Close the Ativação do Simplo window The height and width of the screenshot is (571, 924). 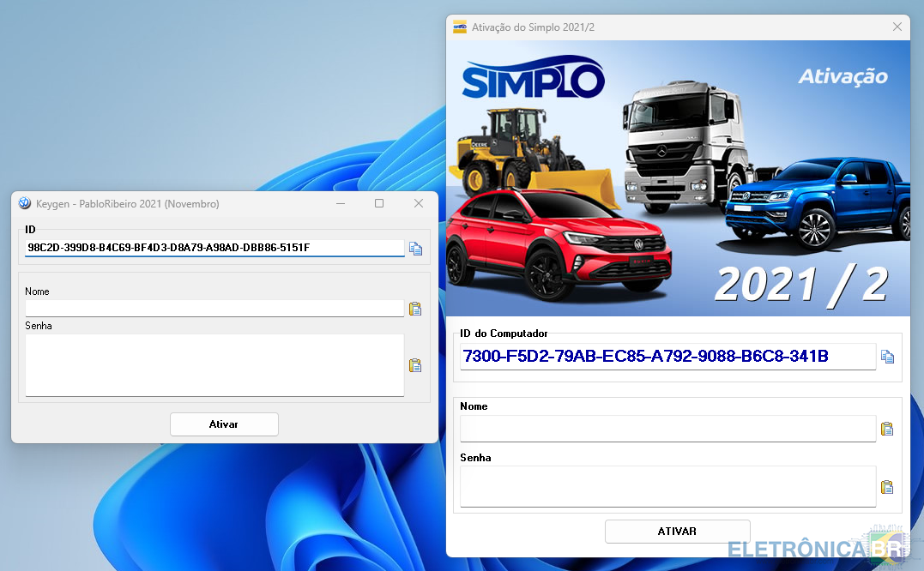897,27
